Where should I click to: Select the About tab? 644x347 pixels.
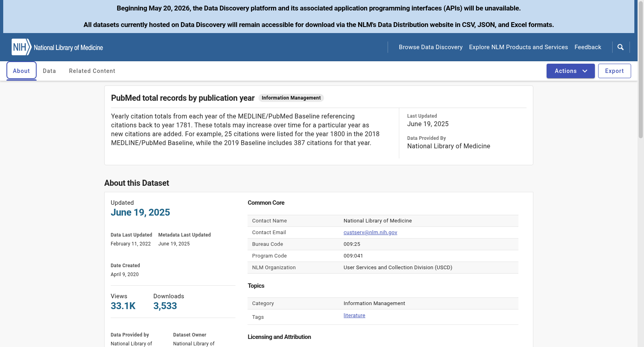click(21, 71)
